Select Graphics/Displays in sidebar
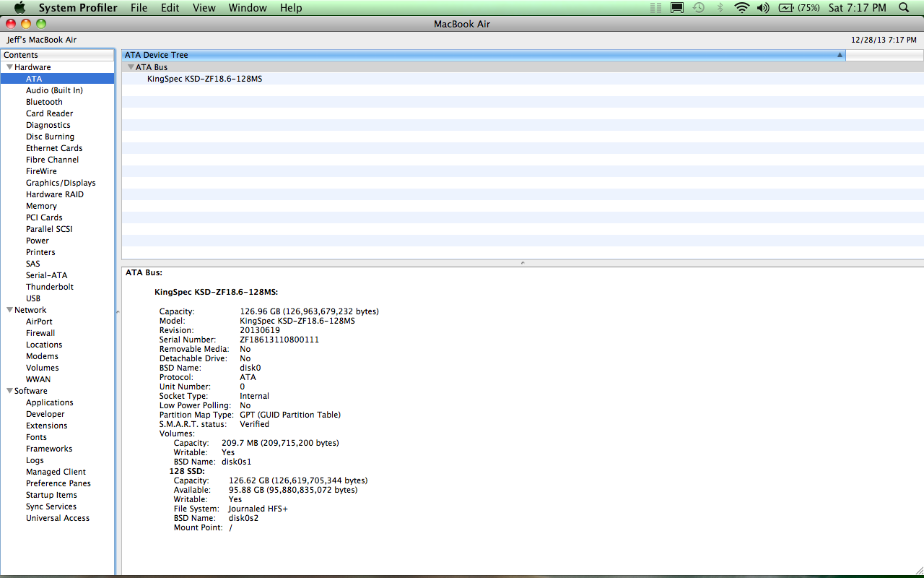Viewport: 924px width, 578px height. tap(61, 183)
